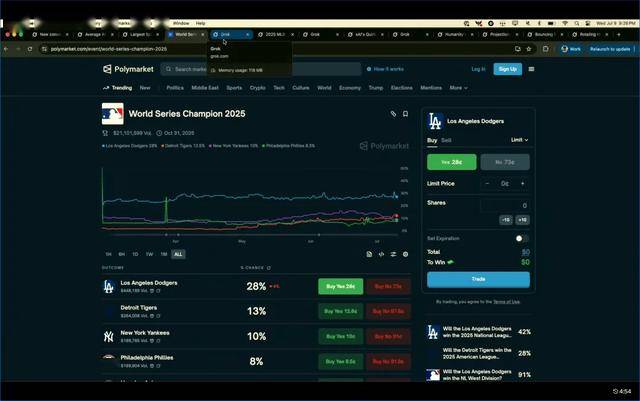Select the Yes 28¢ option

tap(451, 162)
